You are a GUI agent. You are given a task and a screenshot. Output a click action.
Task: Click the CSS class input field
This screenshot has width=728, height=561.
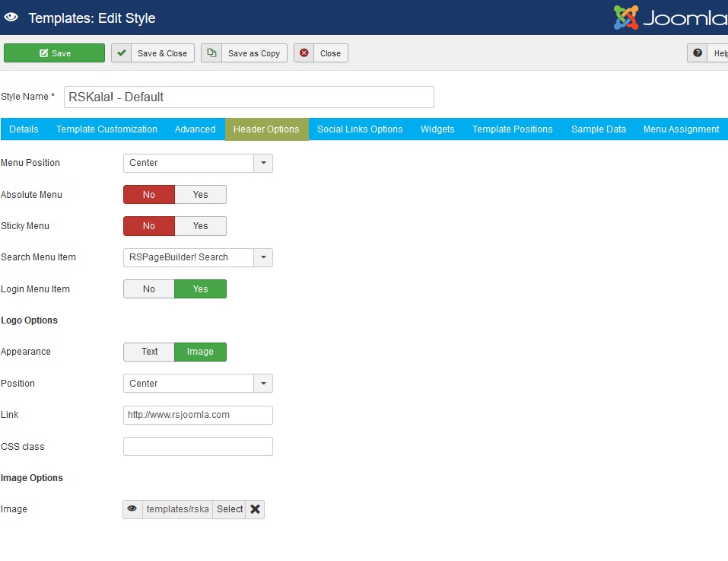pos(198,446)
